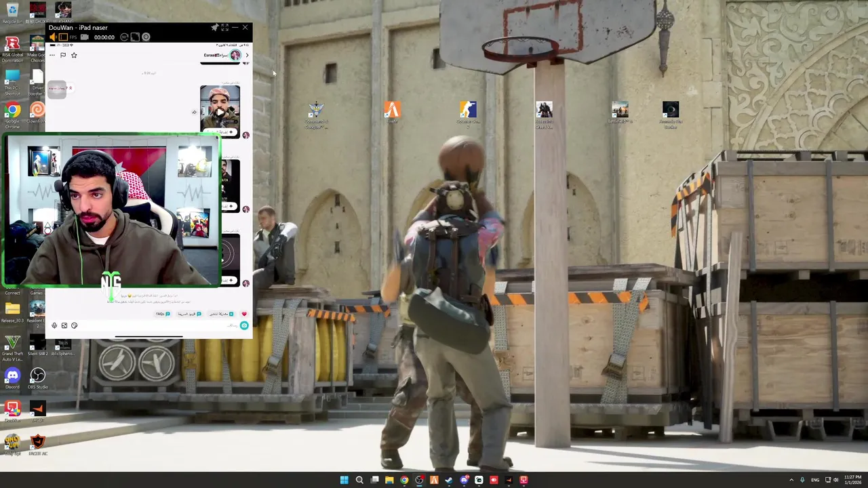
Task: Focus the chat message input field
Action: [x=159, y=325]
